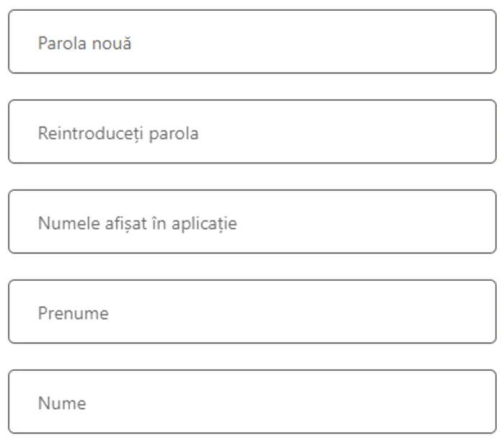Choose the application display name textbox
The height and width of the screenshot is (440, 504).
click(x=252, y=222)
